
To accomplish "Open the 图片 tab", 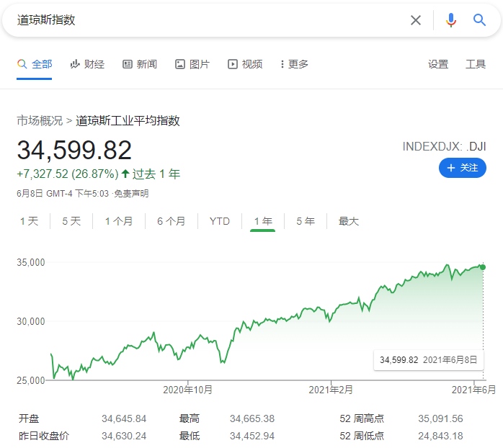I will coord(192,64).
